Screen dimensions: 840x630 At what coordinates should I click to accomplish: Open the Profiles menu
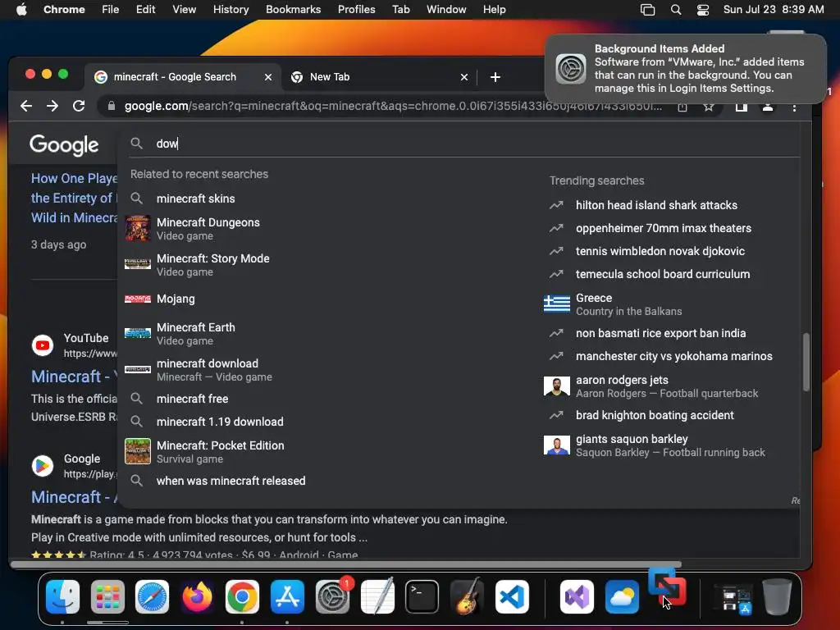pyautogui.click(x=356, y=10)
